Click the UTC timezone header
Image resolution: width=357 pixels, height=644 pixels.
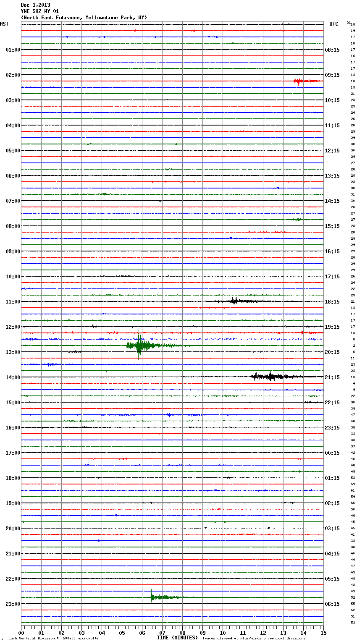pos(334,24)
